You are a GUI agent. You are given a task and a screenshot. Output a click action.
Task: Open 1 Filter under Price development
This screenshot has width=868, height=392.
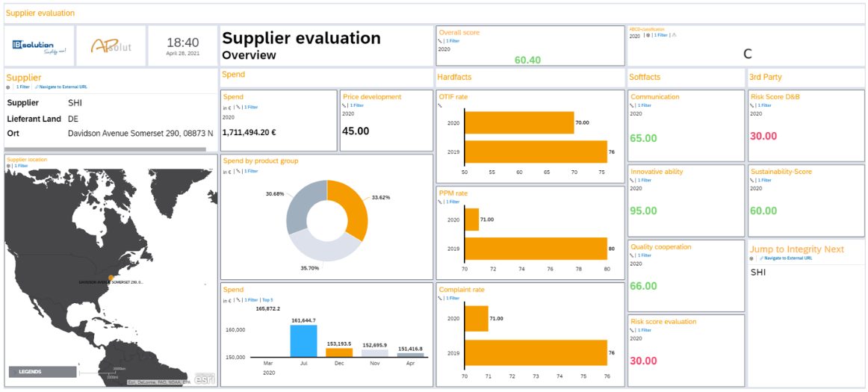click(x=356, y=105)
